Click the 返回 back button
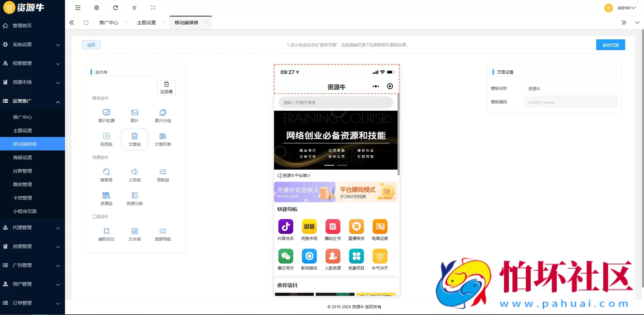The width and height of the screenshot is (644, 315). (x=91, y=44)
